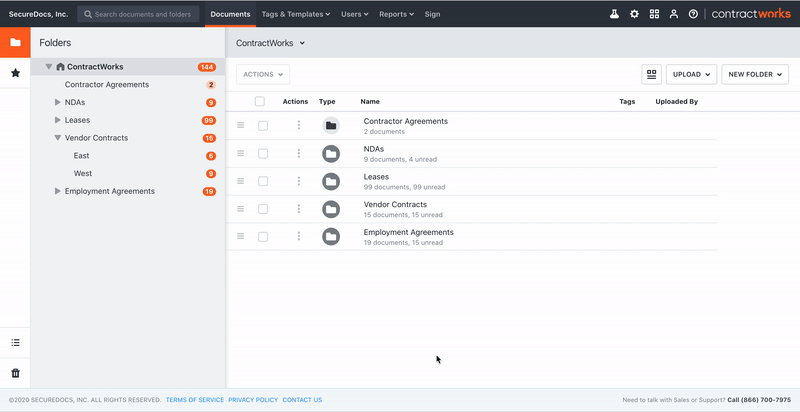800x412 pixels.
Task: Click the apps grid icon in top bar
Action: tap(654, 14)
